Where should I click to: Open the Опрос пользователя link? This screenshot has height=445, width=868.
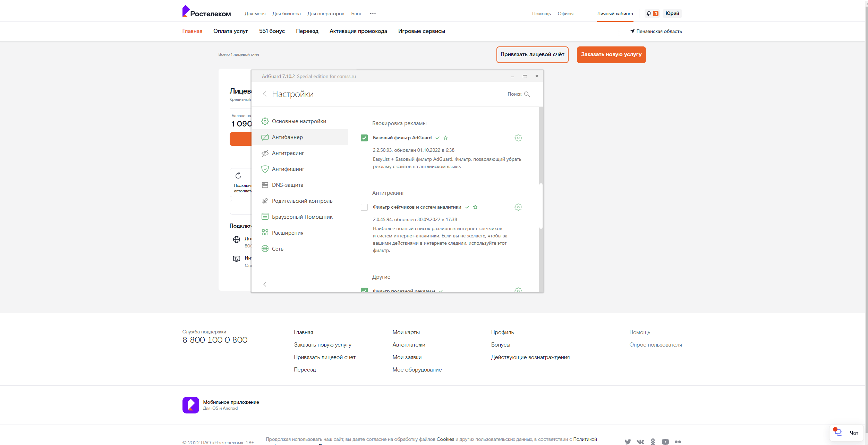655,344
